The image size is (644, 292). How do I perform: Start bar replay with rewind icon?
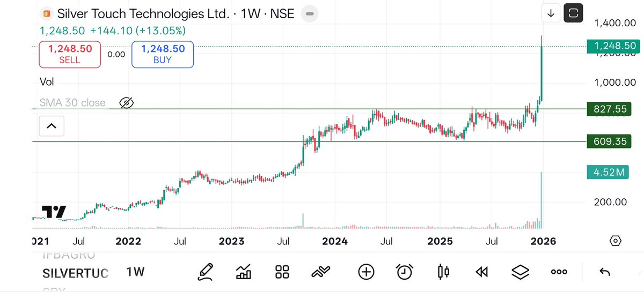point(482,272)
